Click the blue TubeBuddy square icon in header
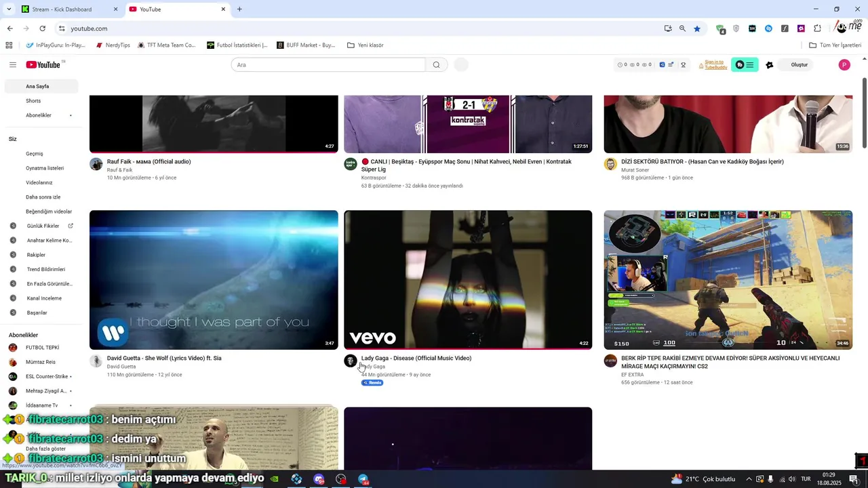The height and width of the screenshot is (488, 868). (662, 65)
